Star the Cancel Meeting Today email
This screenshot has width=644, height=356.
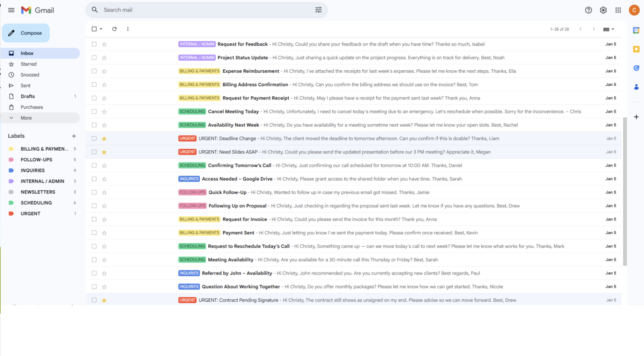(x=104, y=111)
